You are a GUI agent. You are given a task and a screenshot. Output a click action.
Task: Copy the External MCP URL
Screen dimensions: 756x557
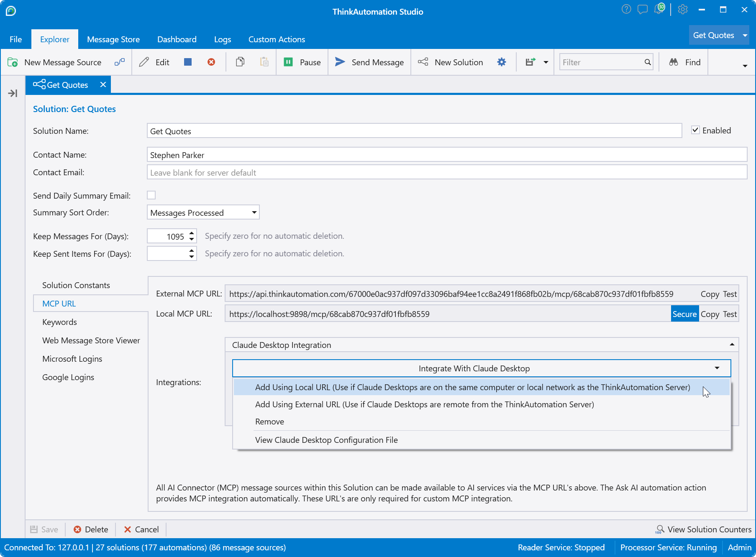pos(710,294)
